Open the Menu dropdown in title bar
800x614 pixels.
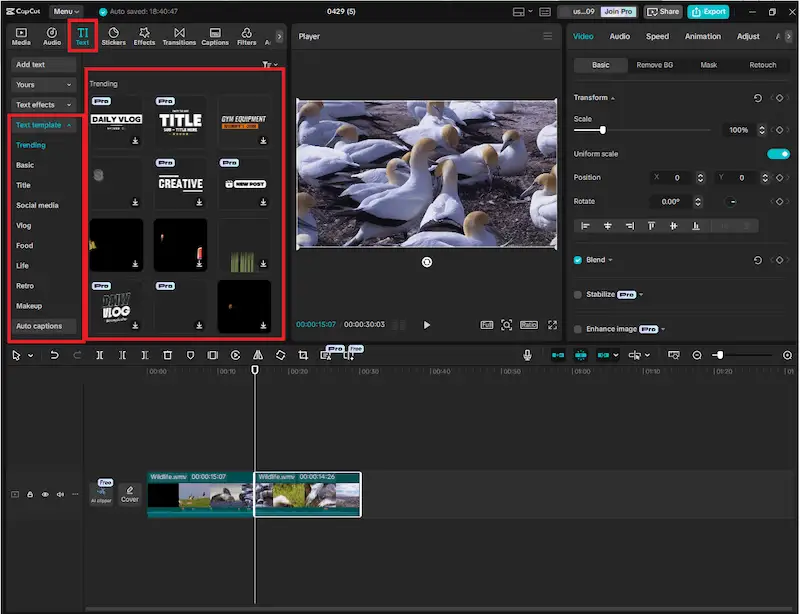tap(66, 11)
